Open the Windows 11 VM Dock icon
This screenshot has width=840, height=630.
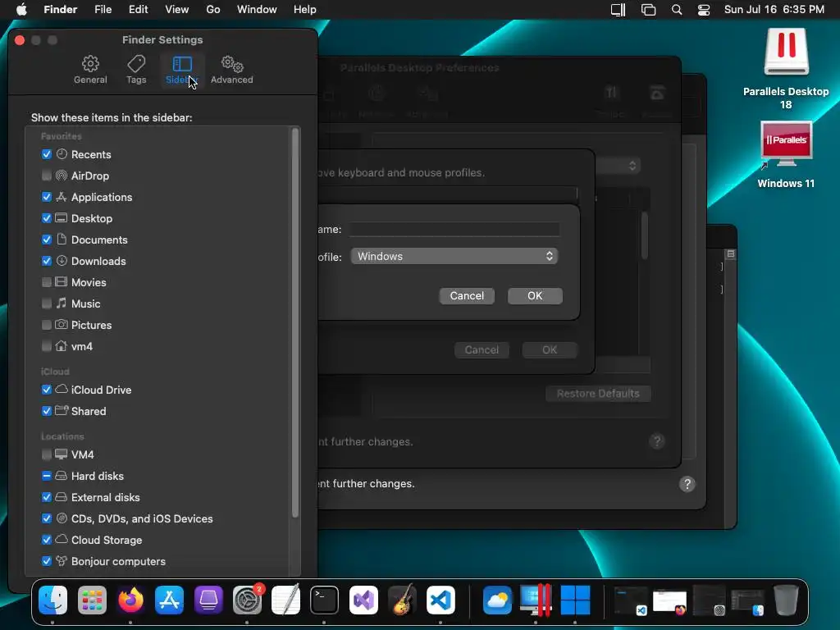tap(575, 600)
